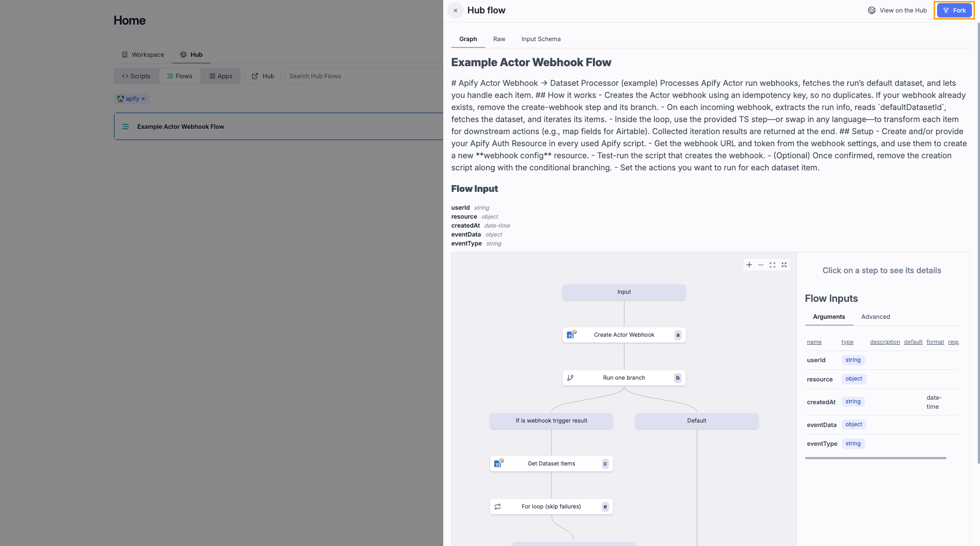Zoom out of the flow graph
Screen dimensions: 980x546
click(761, 264)
